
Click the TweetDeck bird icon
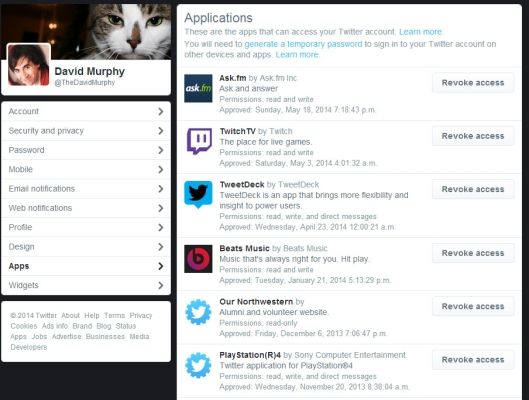tap(198, 195)
